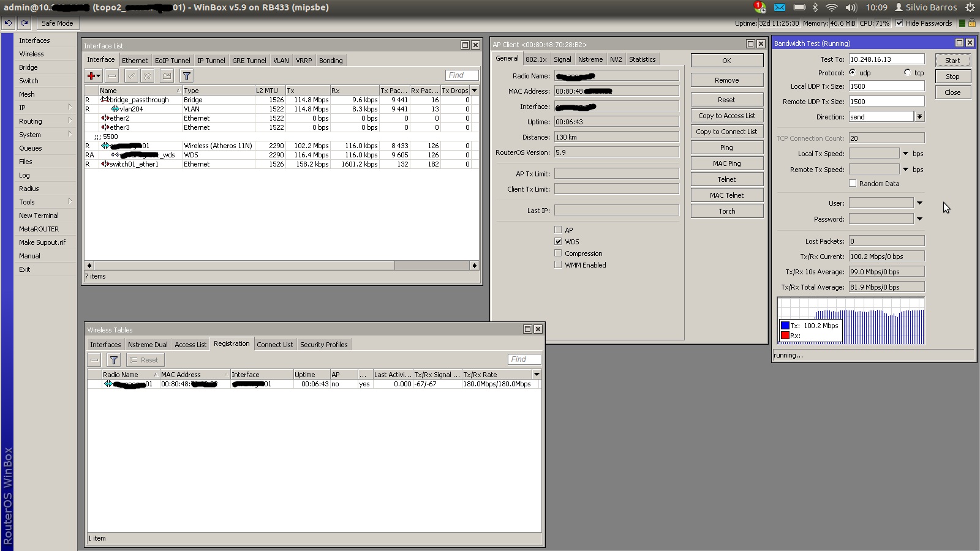Select the ether2 interface icon
Viewport: 980px width, 551px height.
click(x=105, y=118)
